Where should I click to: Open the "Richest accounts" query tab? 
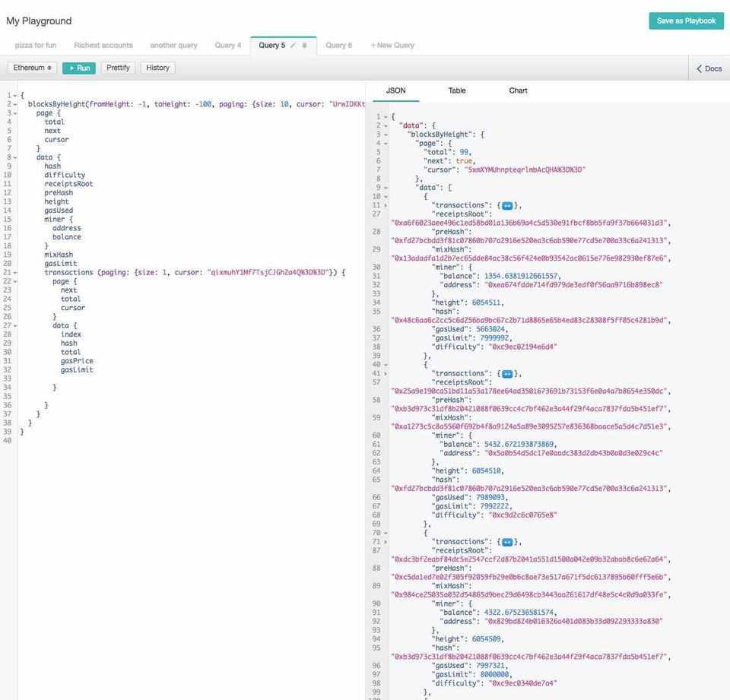click(103, 46)
